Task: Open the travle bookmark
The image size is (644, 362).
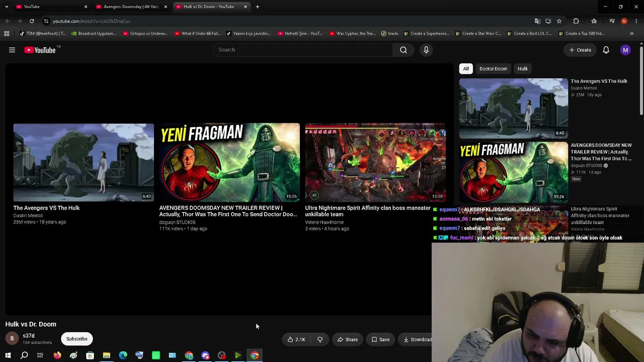Action: (390, 34)
